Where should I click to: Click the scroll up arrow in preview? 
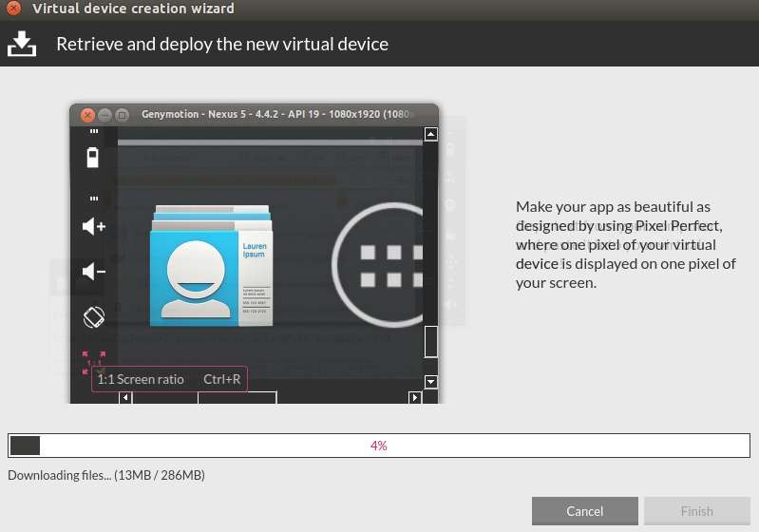coord(431,134)
